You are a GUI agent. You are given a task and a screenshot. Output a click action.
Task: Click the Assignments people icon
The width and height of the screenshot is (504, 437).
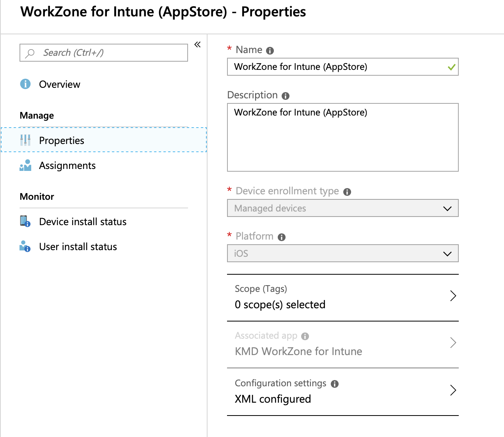pos(25,165)
